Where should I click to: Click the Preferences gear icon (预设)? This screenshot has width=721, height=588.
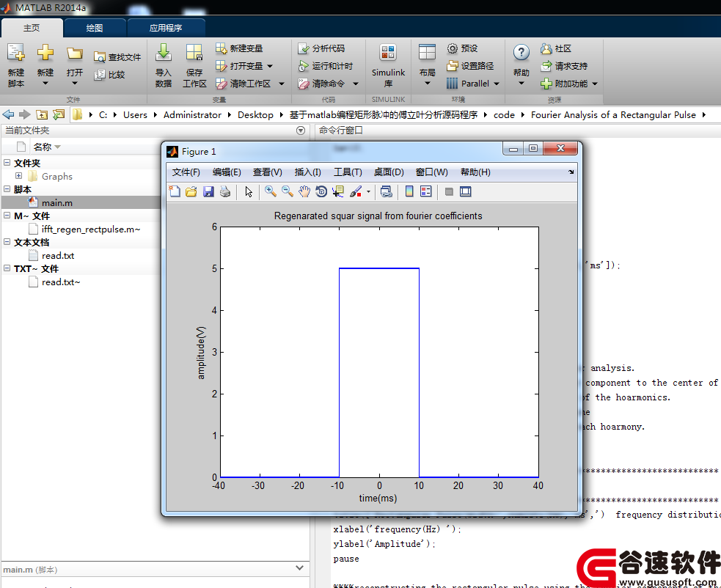click(x=453, y=48)
